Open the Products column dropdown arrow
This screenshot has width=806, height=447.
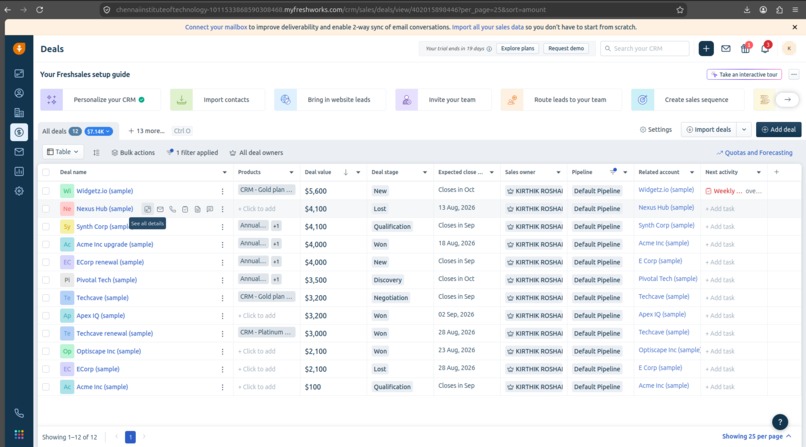tap(291, 172)
